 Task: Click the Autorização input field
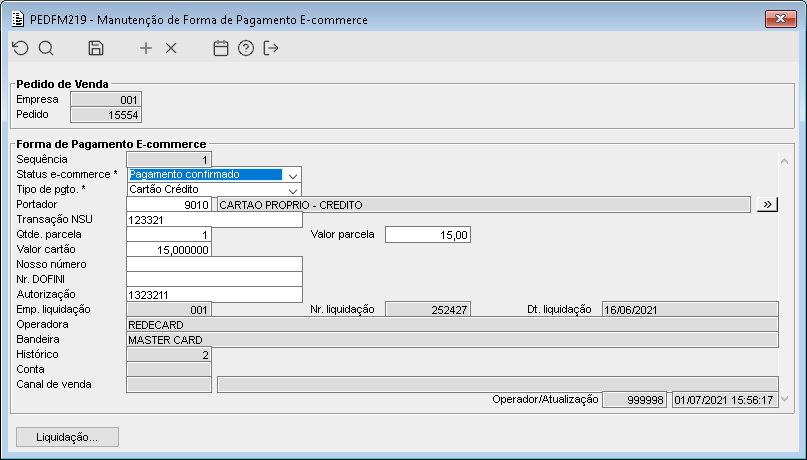tap(214, 295)
